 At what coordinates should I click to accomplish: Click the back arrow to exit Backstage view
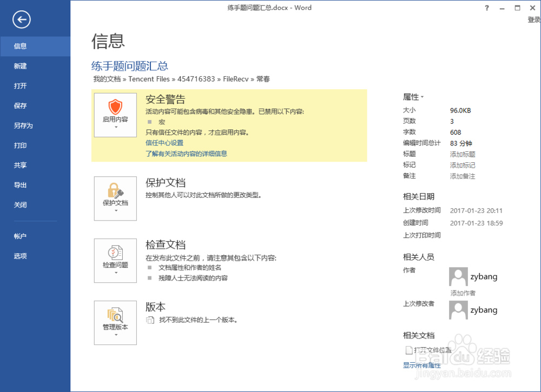[x=21, y=20]
